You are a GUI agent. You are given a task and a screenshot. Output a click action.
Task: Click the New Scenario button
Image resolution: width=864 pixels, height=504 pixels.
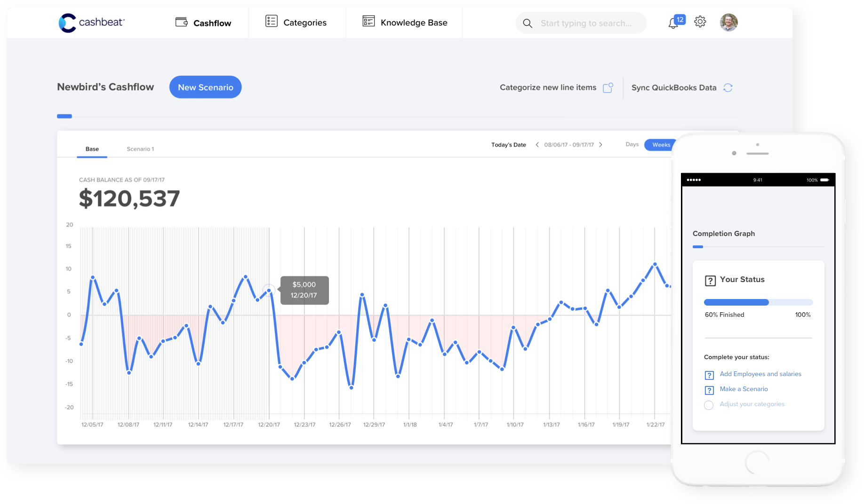(x=205, y=87)
